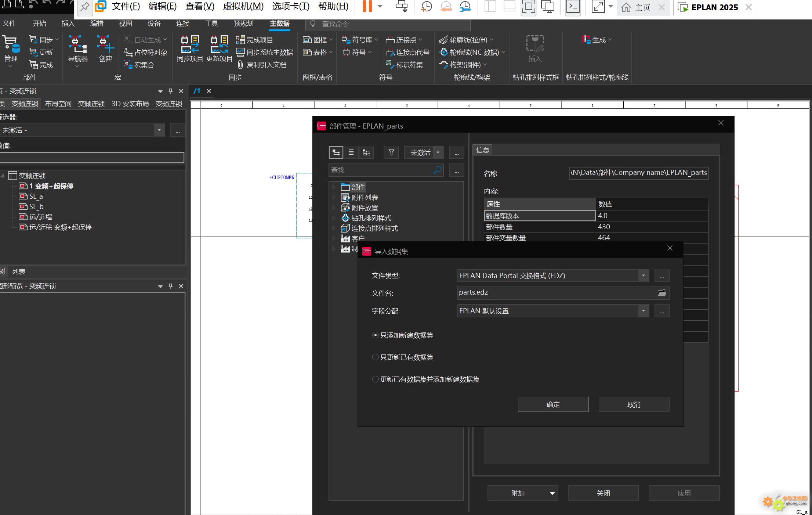The image size is (812, 515).
Task: Open 字段分配 dropdown
Action: 643,311
